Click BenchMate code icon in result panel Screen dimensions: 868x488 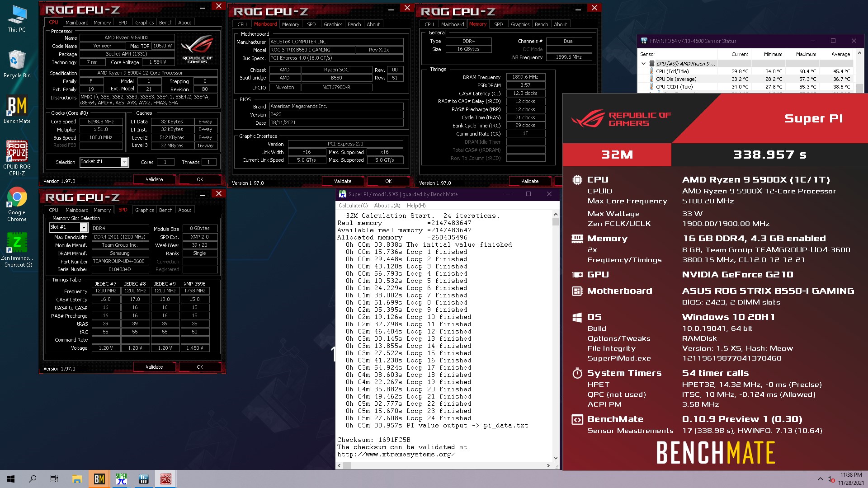pyautogui.click(x=577, y=419)
